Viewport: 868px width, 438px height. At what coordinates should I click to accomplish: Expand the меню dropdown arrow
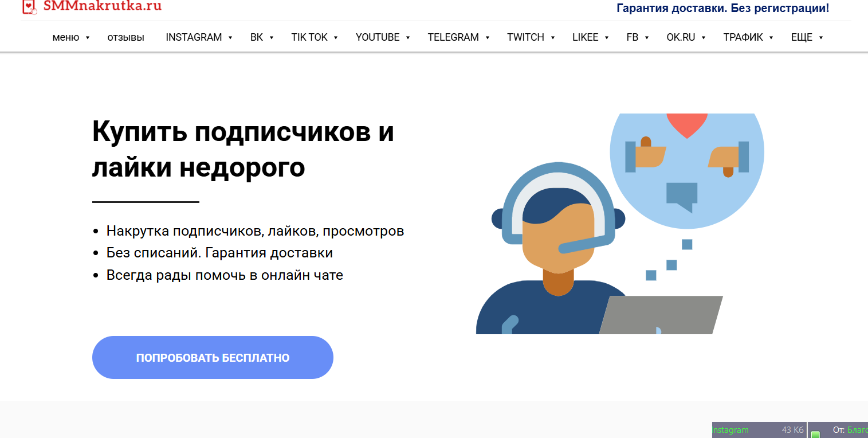[88, 38]
